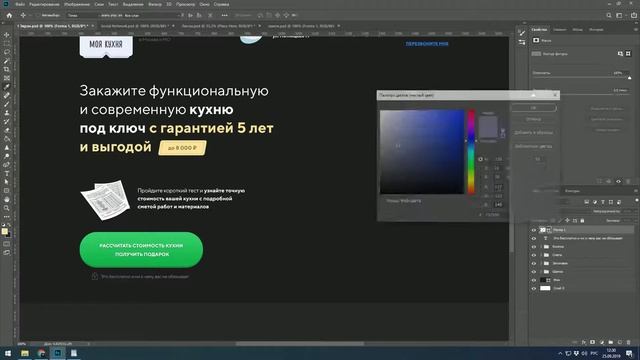Select the Move tool in left toolbar
This screenshot has width=640, height=360.
[x=7, y=35]
